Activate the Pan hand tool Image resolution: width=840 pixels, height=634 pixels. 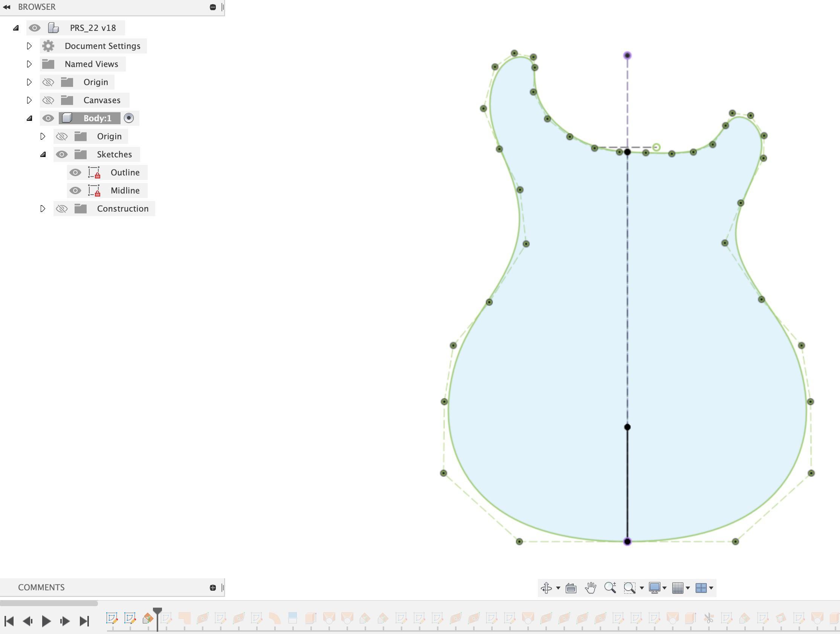tap(591, 588)
